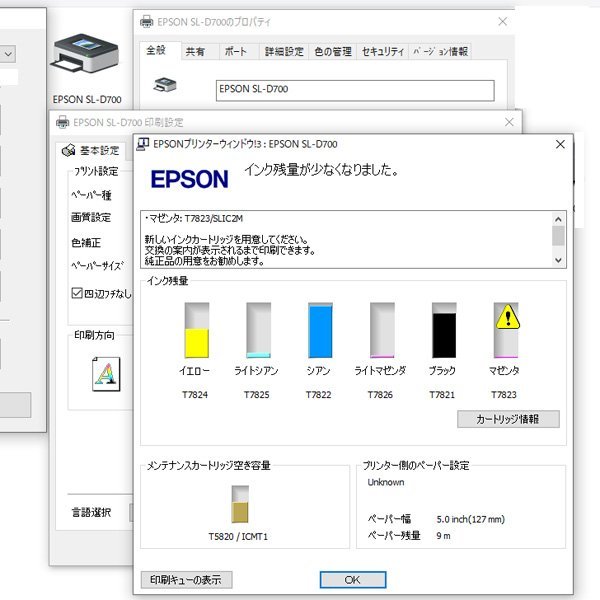
Task: Click the message box scroll down arrow
Action: click(558, 260)
